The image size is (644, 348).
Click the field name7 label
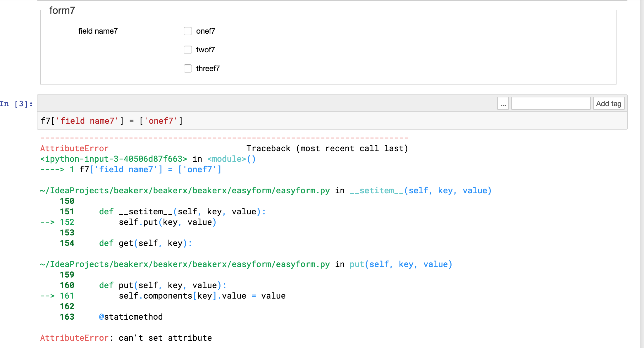tap(98, 31)
